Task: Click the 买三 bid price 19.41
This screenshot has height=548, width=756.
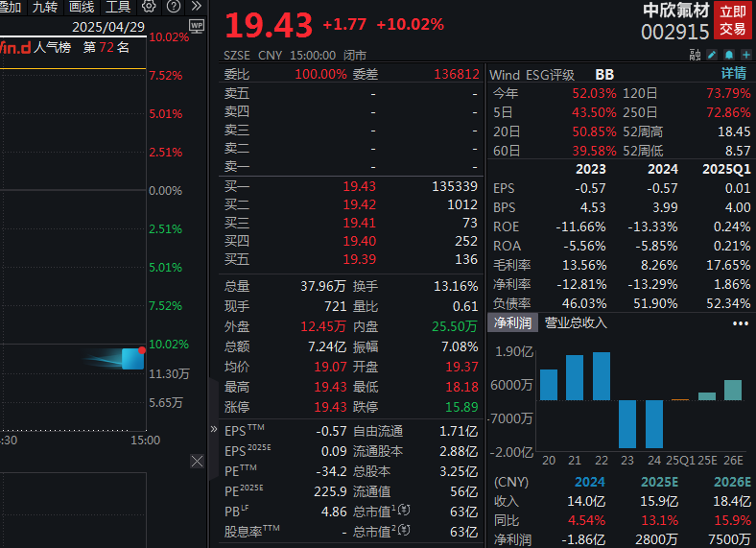Action: tap(359, 223)
